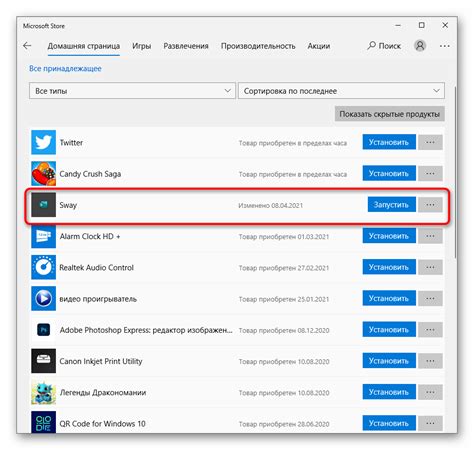This screenshot has height=450, width=474.
Task: Click the vertical scrollbar thumb
Action: coord(455,172)
